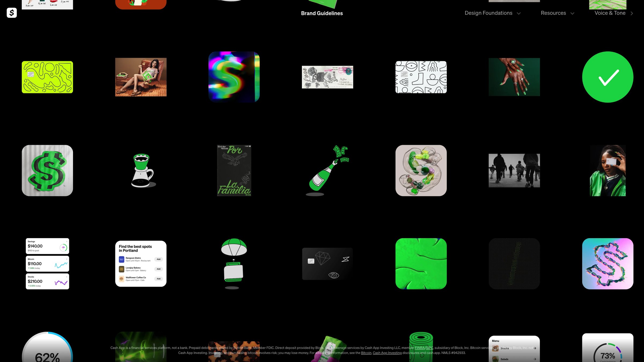Select the coffee pour-over illustration
This screenshot has width=644, height=362.
pos(142,171)
